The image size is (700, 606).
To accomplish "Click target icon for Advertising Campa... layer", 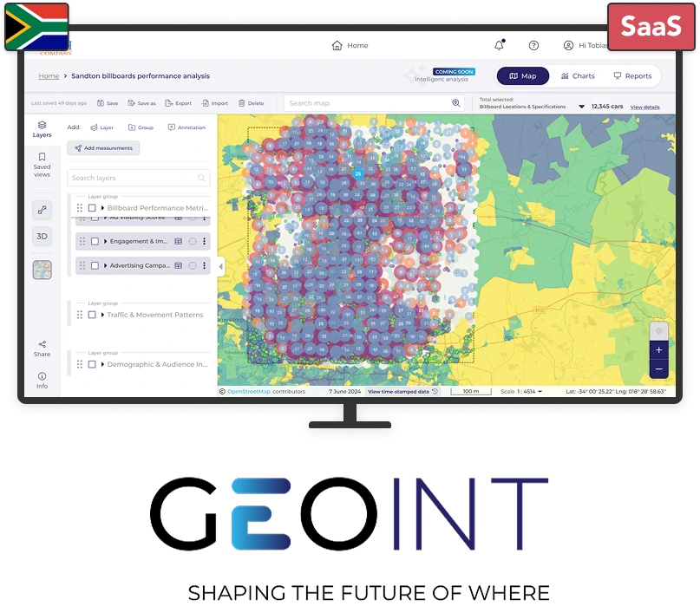I will [193, 265].
